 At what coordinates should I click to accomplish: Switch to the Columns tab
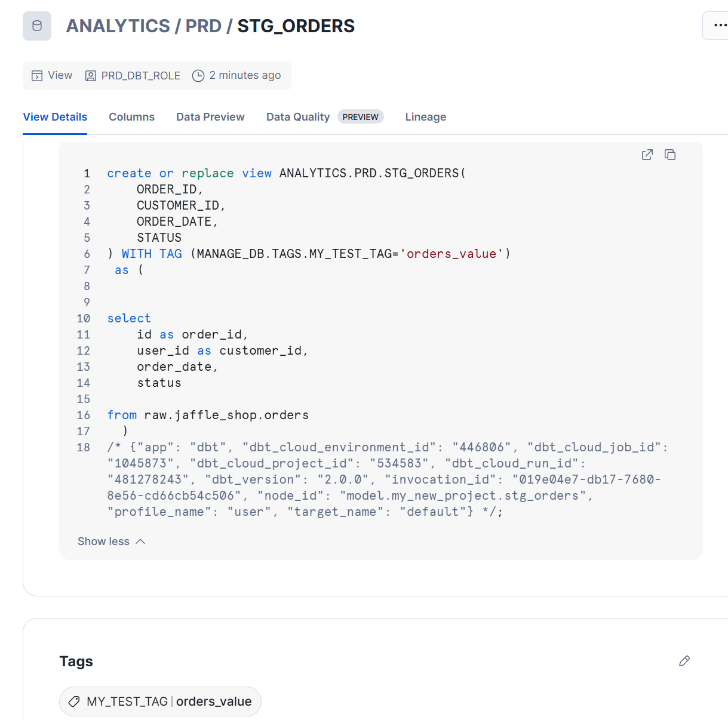point(131,117)
